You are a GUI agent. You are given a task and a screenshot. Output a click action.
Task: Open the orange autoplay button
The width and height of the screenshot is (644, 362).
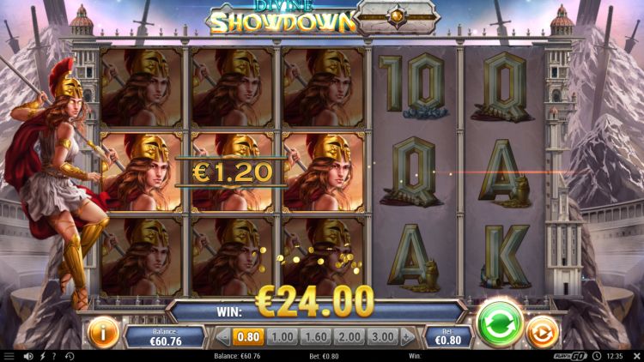pos(542,333)
